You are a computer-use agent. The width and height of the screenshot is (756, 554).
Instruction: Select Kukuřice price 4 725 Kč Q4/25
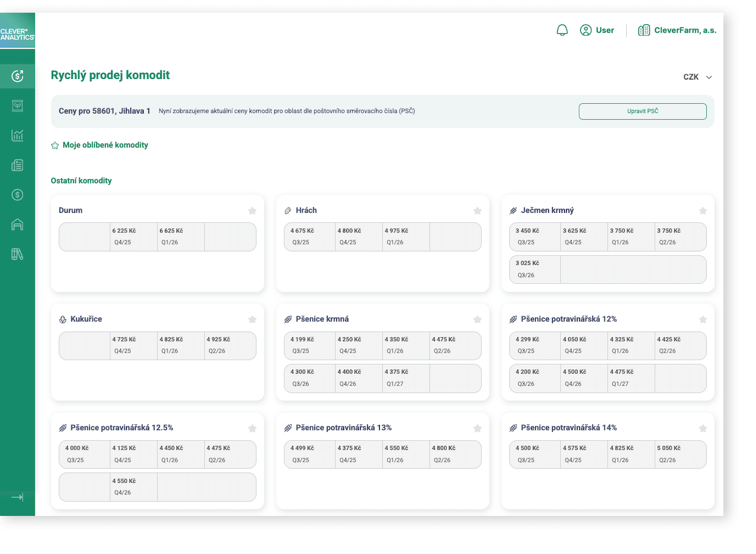pos(134,345)
